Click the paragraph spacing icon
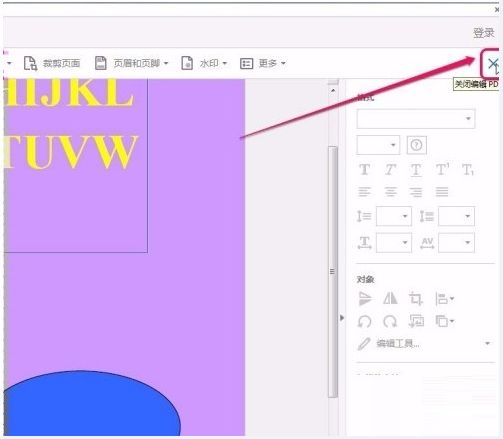 (426, 216)
